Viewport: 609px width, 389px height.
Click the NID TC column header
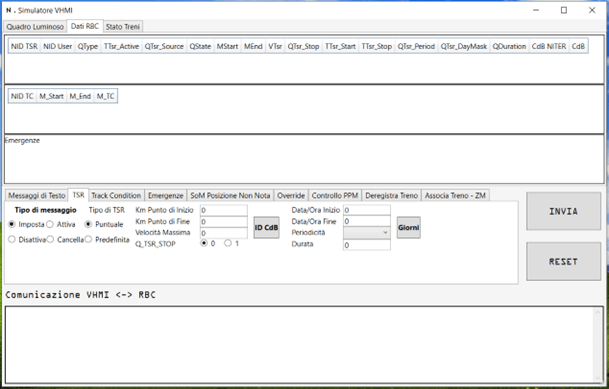click(22, 96)
